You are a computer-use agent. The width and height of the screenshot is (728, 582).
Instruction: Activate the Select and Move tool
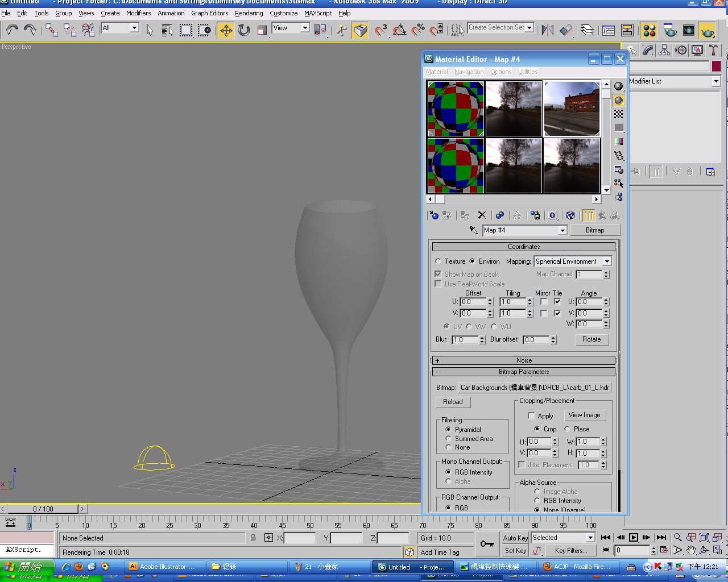(x=226, y=30)
